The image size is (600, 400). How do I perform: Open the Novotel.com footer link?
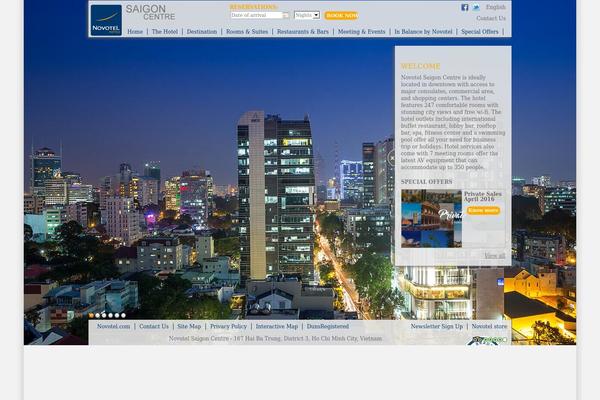click(114, 327)
